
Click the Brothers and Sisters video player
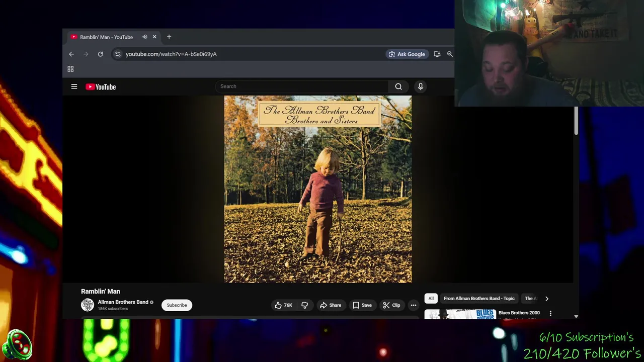tap(317, 189)
